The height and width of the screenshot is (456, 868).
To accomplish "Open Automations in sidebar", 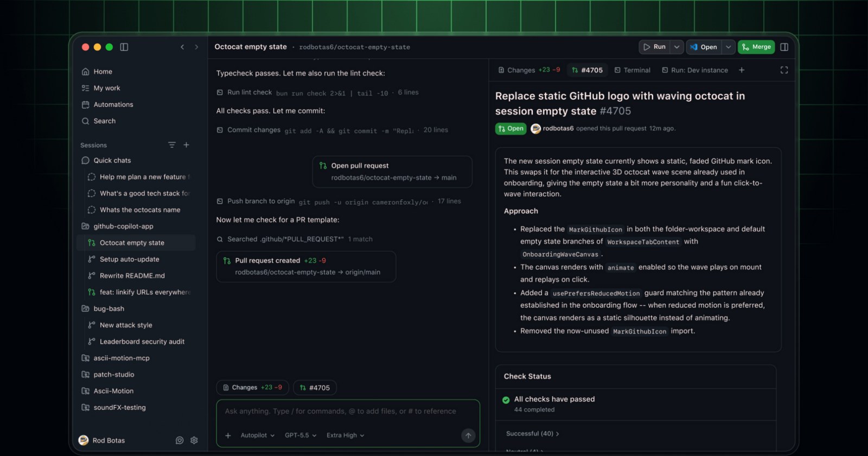I will click(x=107, y=105).
